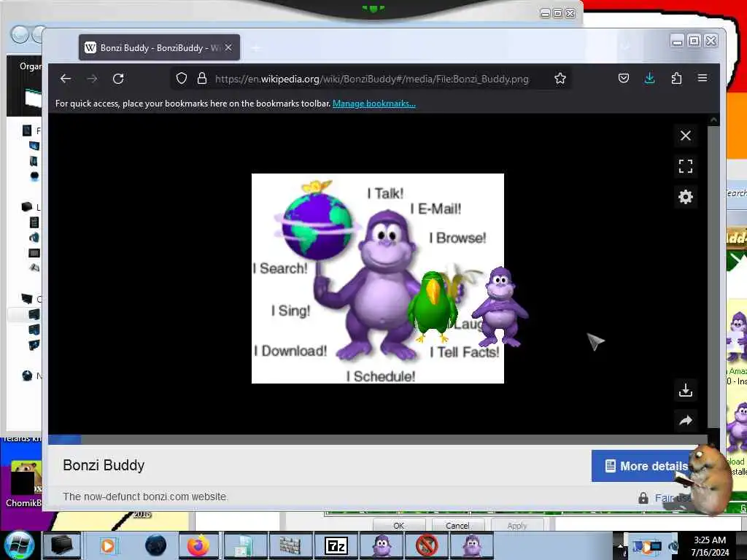Share or embed this file arrow icon
Image resolution: width=747 pixels, height=560 pixels.
click(686, 421)
